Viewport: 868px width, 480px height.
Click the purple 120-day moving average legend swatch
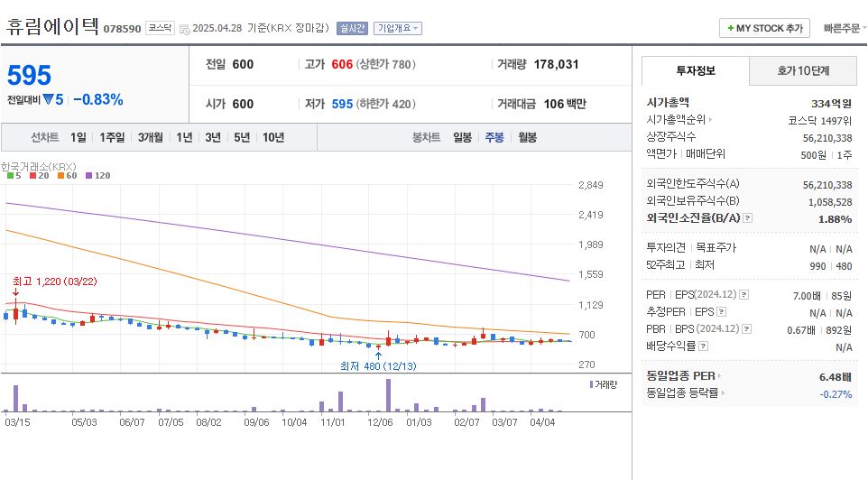tap(88, 176)
